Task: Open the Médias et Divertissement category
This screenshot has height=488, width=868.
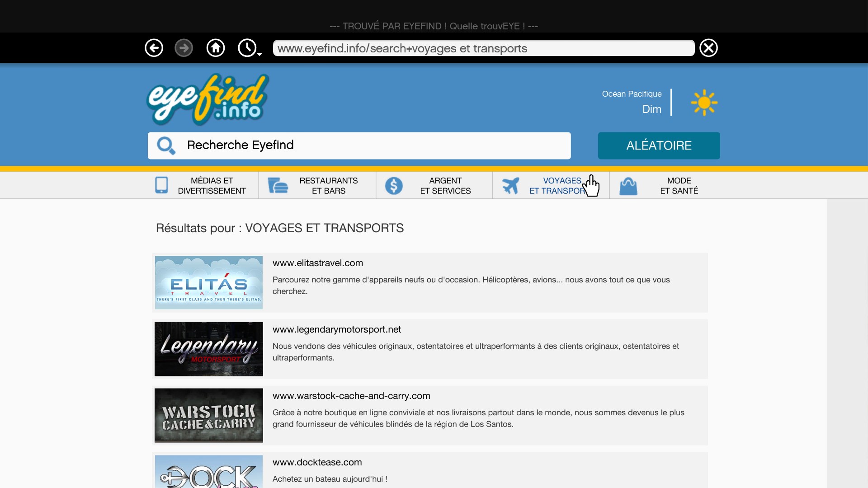Action: click(212, 186)
